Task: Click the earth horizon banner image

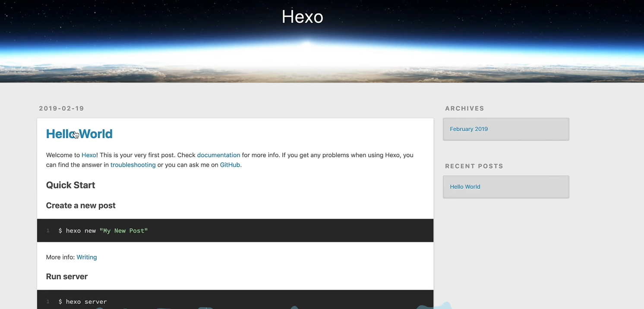Action: (475, 56)
